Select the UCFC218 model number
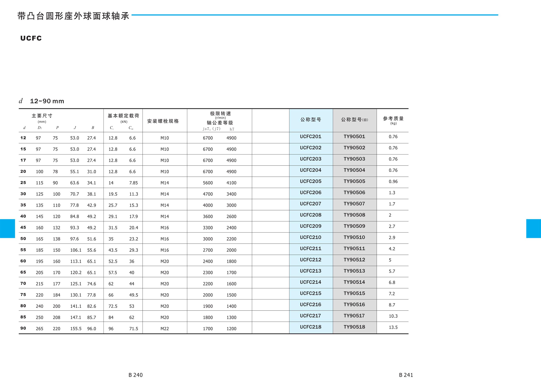The image size is (541, 392). 311,327
